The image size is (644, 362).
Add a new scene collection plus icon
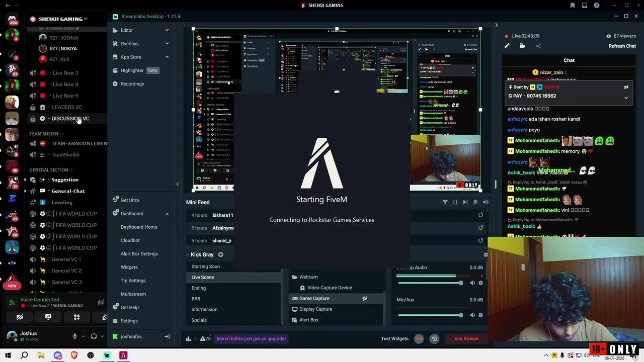(220, 254)
